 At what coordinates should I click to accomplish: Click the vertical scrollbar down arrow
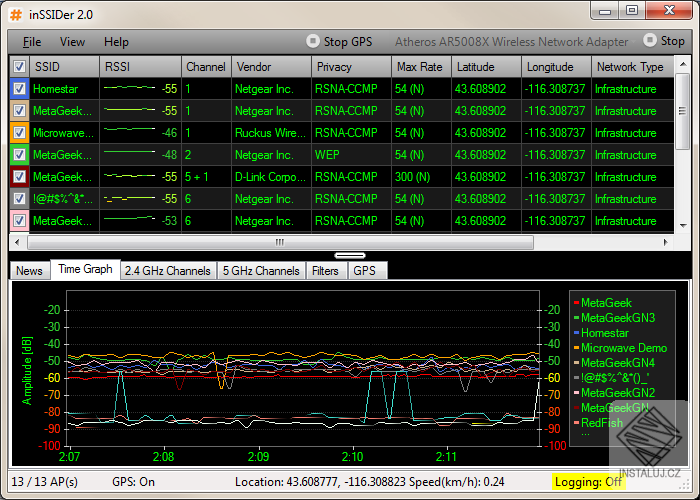click(683, 225)
